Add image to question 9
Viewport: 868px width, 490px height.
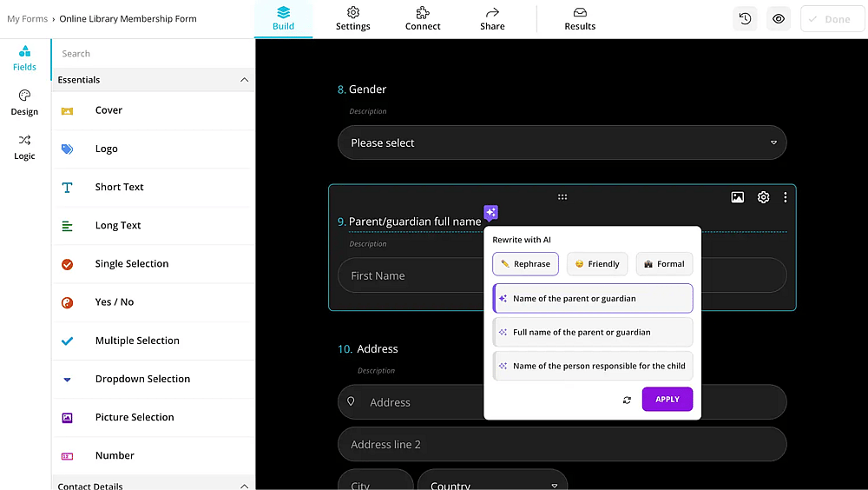(737, 196)
